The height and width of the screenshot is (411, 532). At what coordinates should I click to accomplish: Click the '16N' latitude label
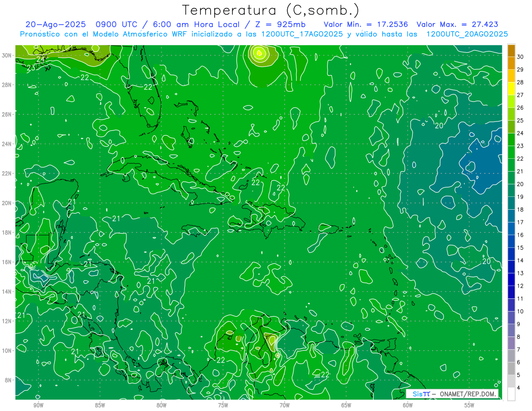(7, 262)
